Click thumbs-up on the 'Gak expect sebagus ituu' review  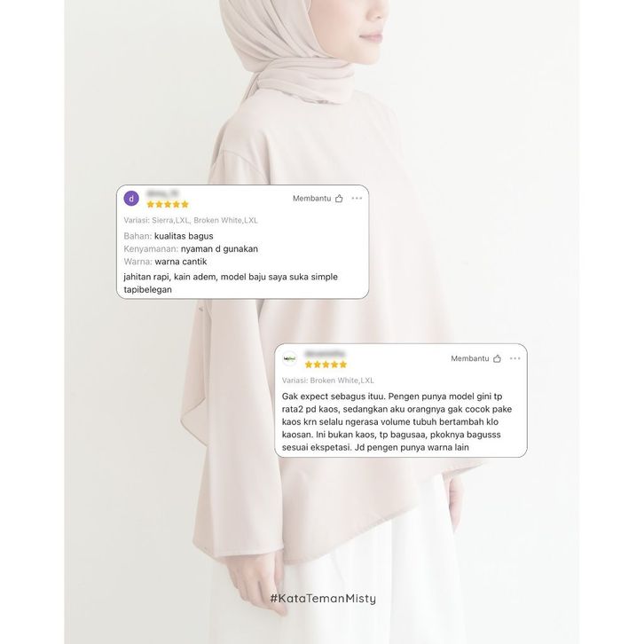tap(497, 358)
